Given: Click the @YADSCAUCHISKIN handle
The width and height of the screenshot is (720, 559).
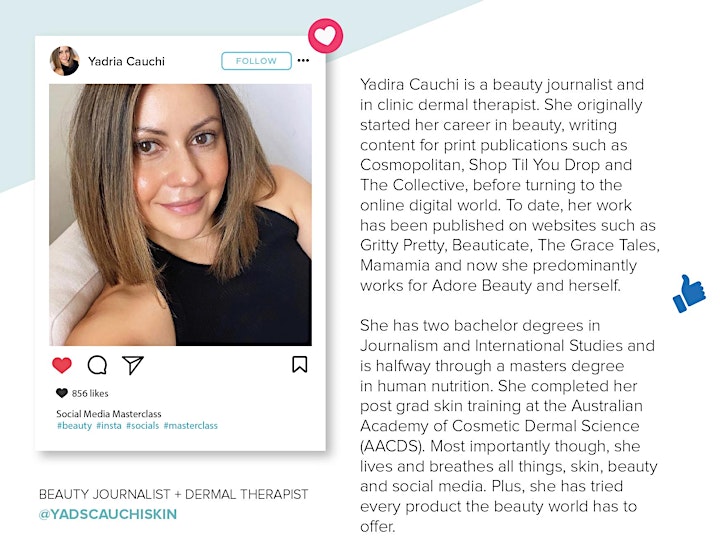Looking at the screenshot, I should pyautogui.click(x=108, y=514).
